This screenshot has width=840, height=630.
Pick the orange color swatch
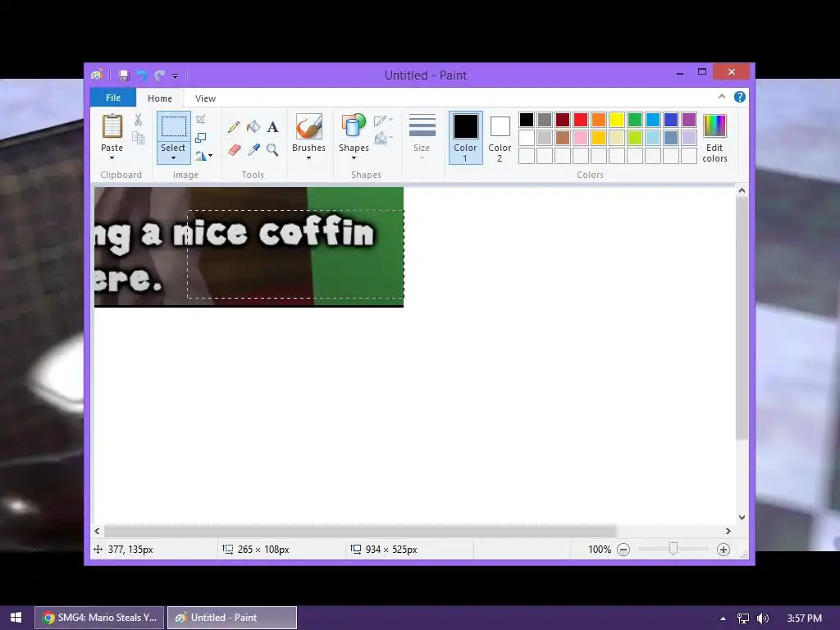coord(599,120)
